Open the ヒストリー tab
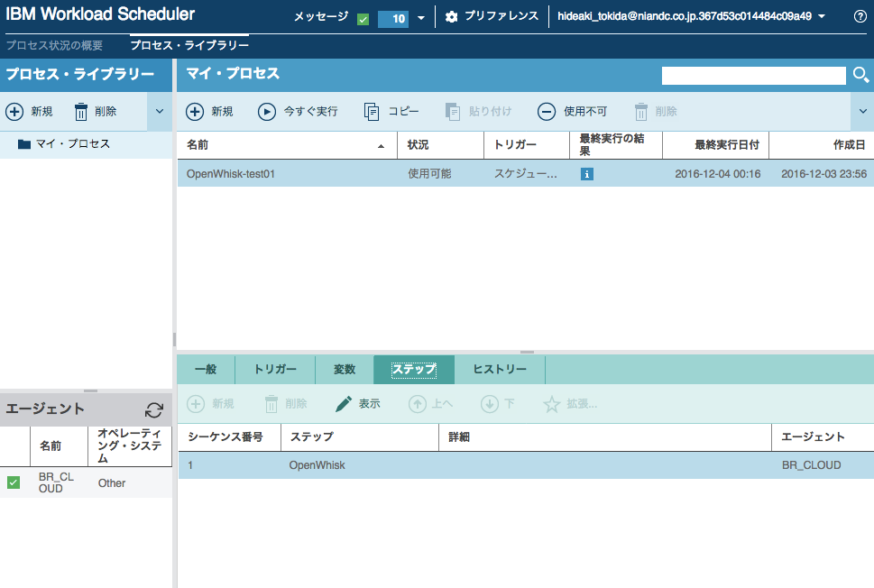 tap(500, 370)
